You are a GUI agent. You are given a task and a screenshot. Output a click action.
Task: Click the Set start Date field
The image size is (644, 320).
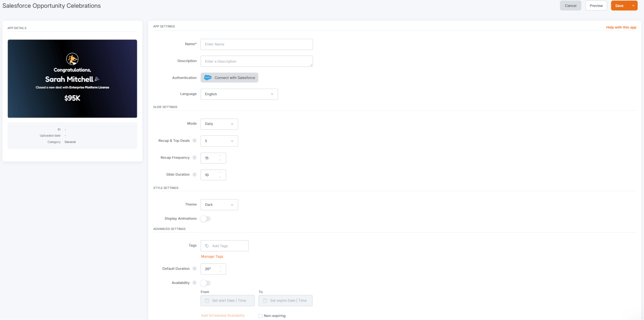pos(227,301)
